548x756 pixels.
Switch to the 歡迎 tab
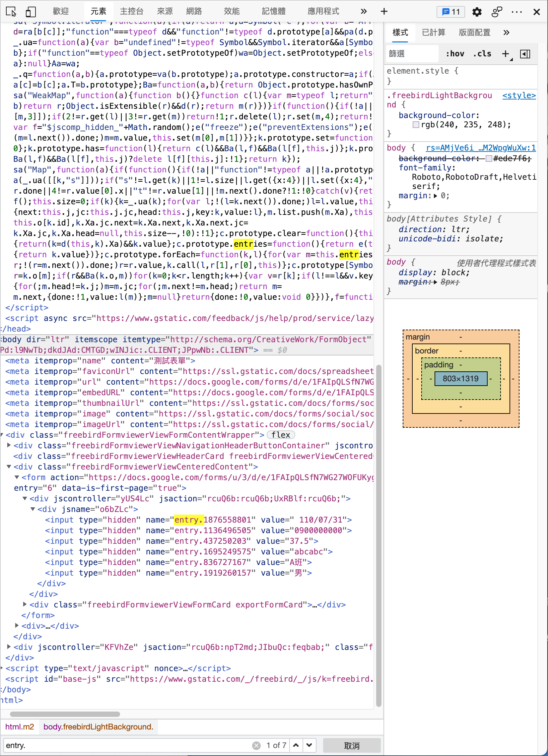61,11
